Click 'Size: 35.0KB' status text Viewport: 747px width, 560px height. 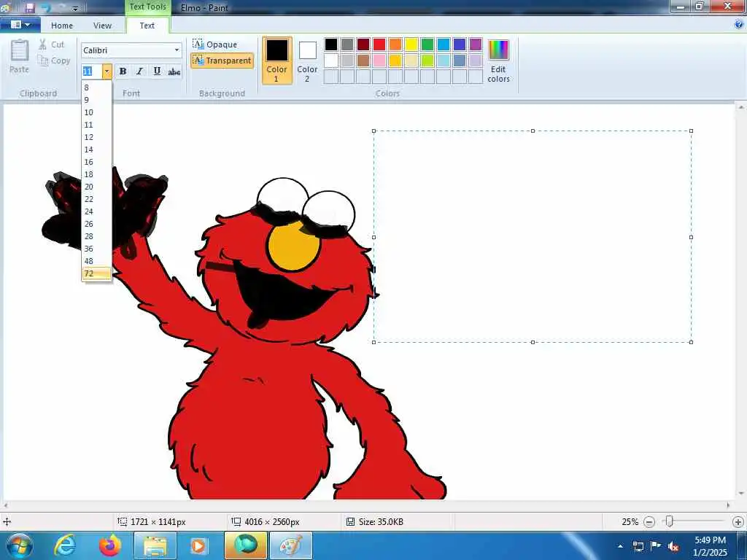click(381, 522)
